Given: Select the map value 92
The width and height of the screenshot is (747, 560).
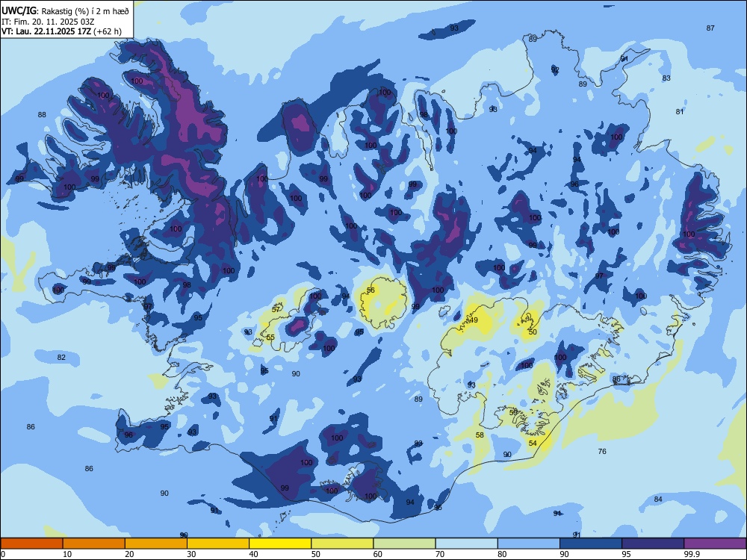Looking at the screenshot, I should coord(555,70).
